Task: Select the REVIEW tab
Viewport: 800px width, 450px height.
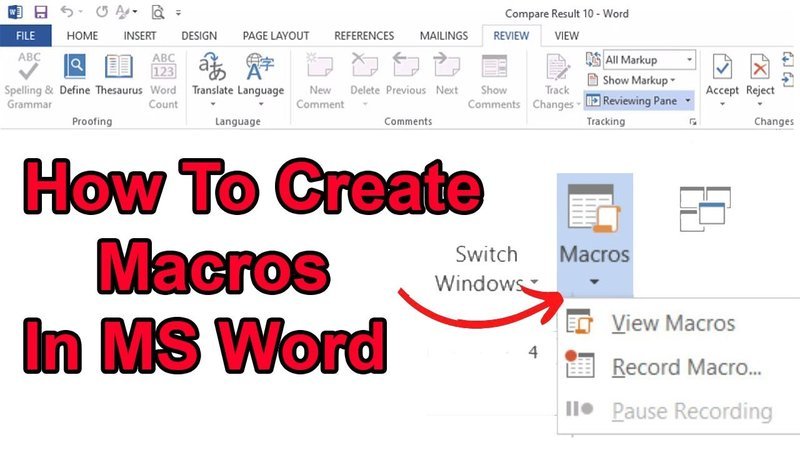Action: (511, 36)
